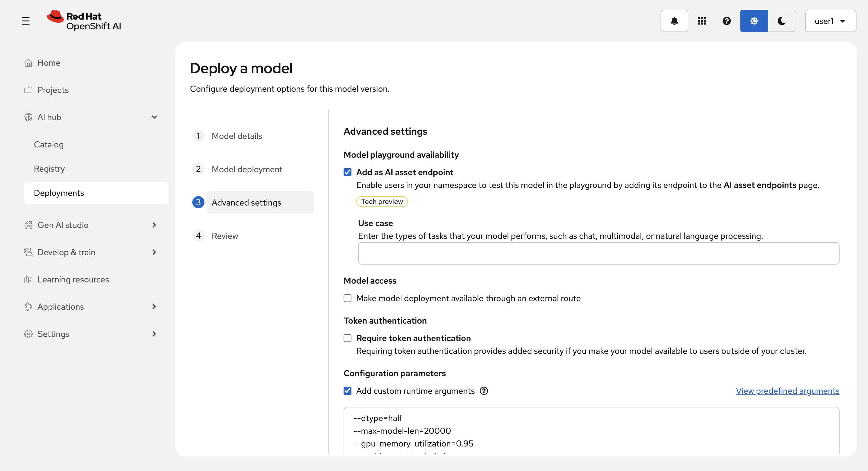The image size is (868, 471).
Task: Open the Registry navigation item
Action: pyautogui.click(x=49, y=169)
